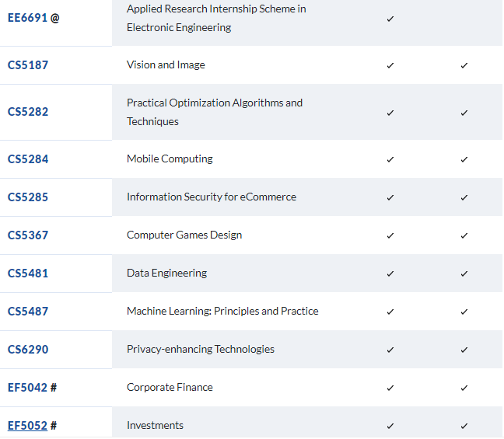504x439 pixels.
Task: Open the CS5284 course link
Action: click(28, 159)
